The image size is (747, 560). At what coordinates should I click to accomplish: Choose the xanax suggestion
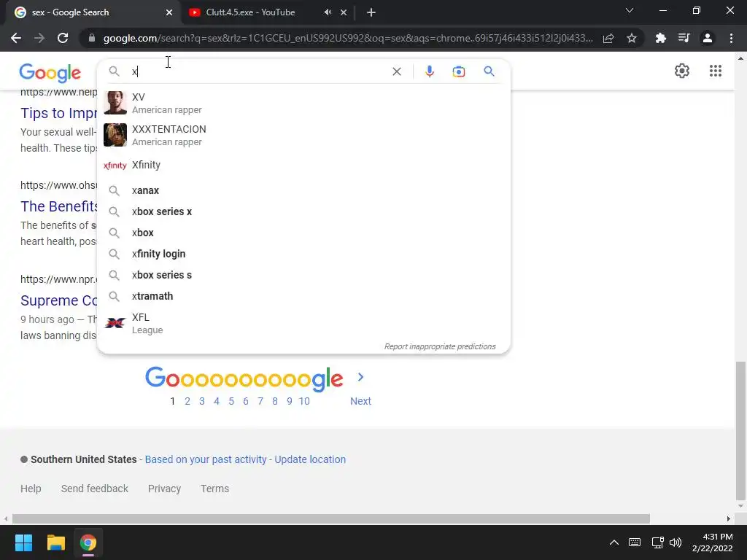[x=303, y=190]
